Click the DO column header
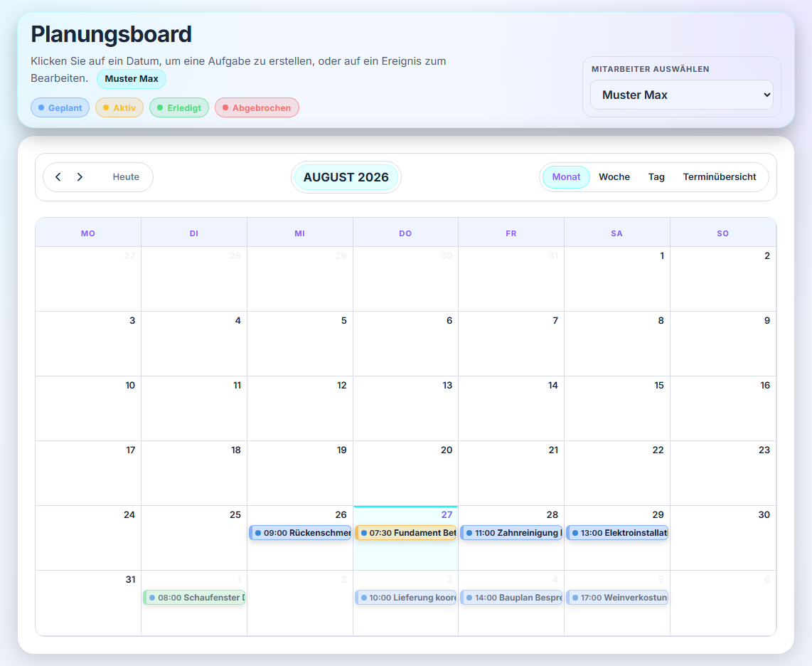This screenshot has width=812, height=666. (405, 233)
